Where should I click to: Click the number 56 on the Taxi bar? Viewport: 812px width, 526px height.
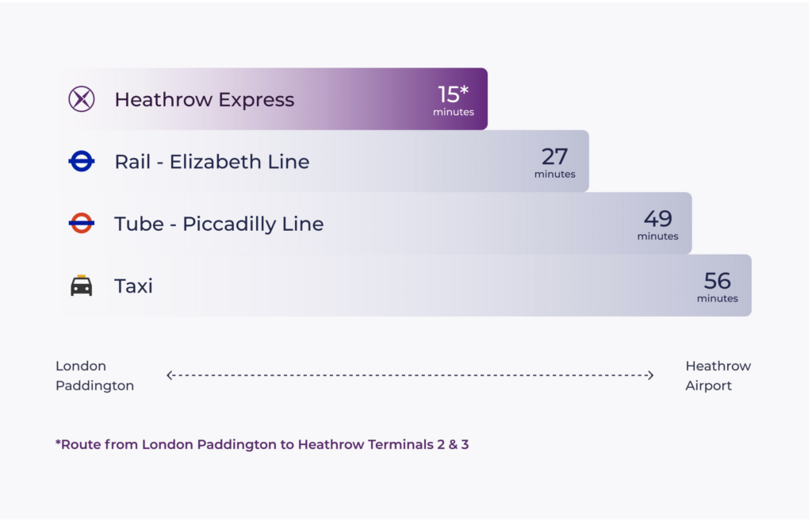pos(717,280)
